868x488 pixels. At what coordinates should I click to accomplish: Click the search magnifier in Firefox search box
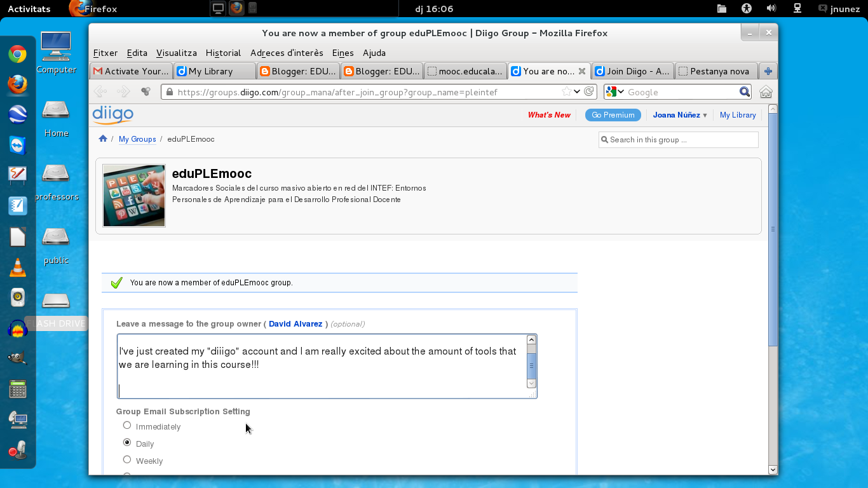[745, 92]
